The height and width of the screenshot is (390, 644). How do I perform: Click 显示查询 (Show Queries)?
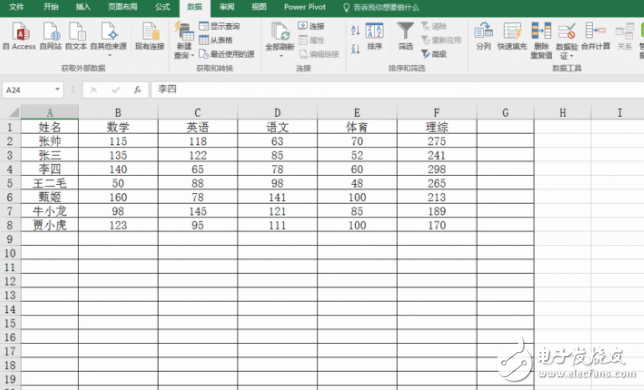tap(219, 26)
